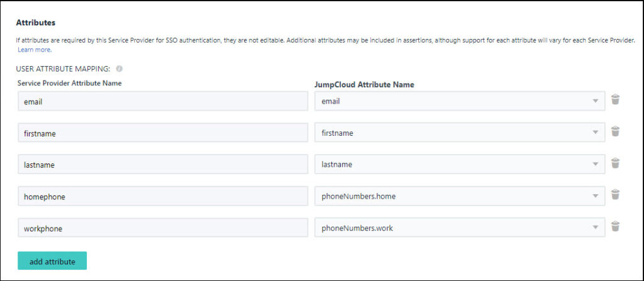The height and width of the screenshot is (281, 644).
Task: Delete the firstname attribute mapping row
Action: (x=616, y=132)
